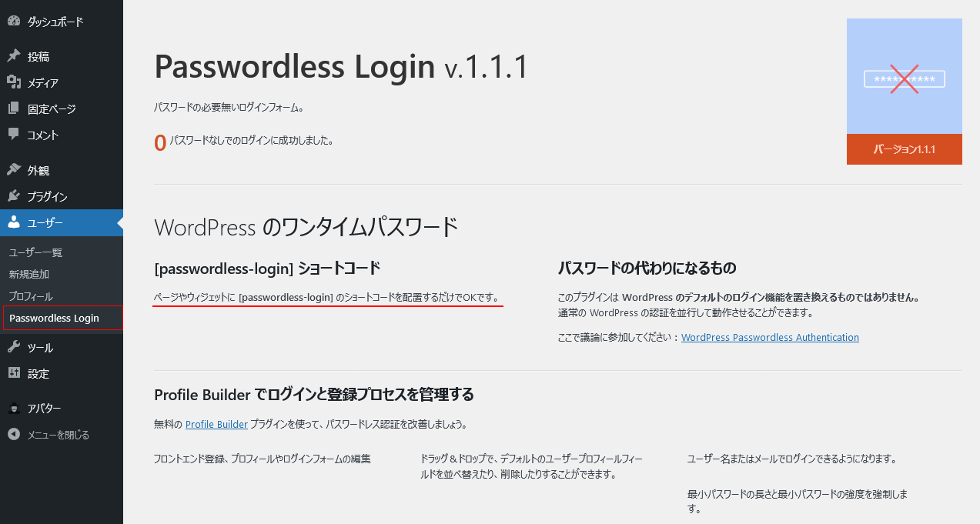Click the WordPress のワンタイムパスワード heading
The width and height of the screenshot is (980, 524).
coord(306,227)
